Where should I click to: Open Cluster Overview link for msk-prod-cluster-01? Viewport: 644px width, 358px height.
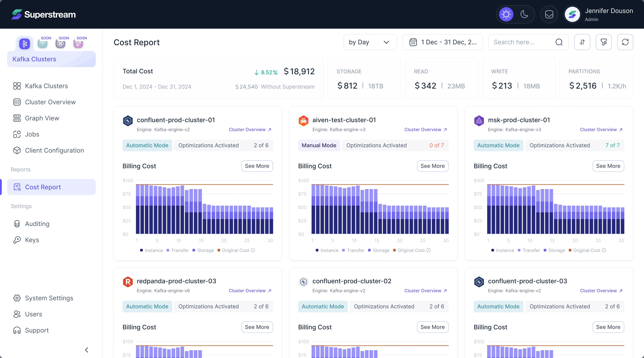601,130
